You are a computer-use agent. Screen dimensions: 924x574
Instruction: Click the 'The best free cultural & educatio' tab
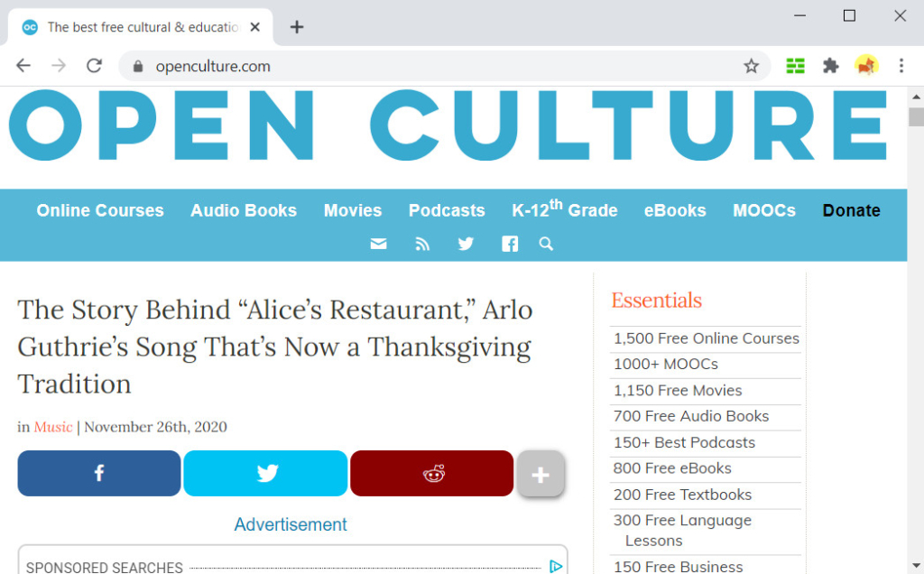click(140, 27)
